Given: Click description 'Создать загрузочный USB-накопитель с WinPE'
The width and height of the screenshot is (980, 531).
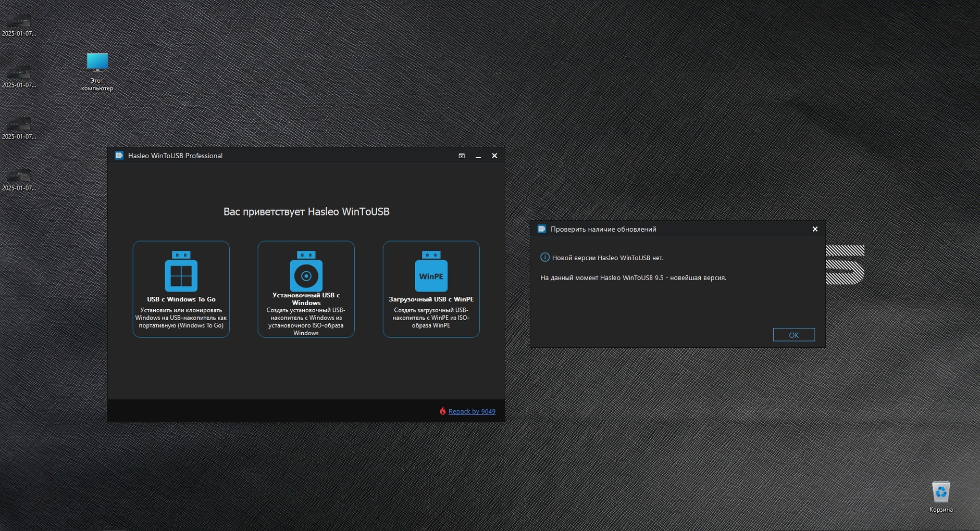Looking at the screenshot, I should tap(431, 318).
